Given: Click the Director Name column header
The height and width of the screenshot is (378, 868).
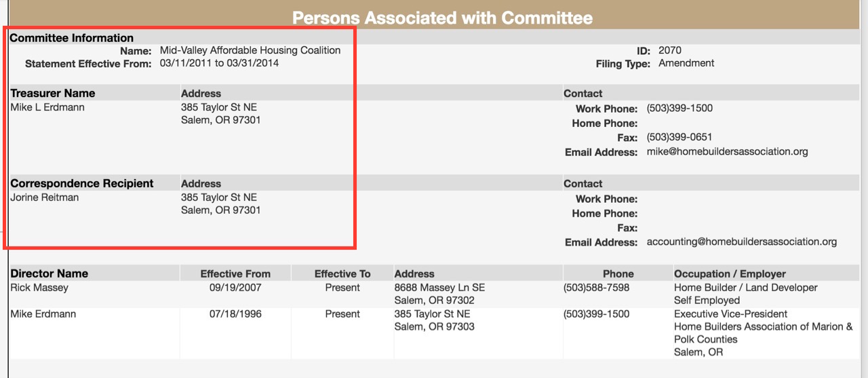Looking at the screenshot, I should 50,274.
